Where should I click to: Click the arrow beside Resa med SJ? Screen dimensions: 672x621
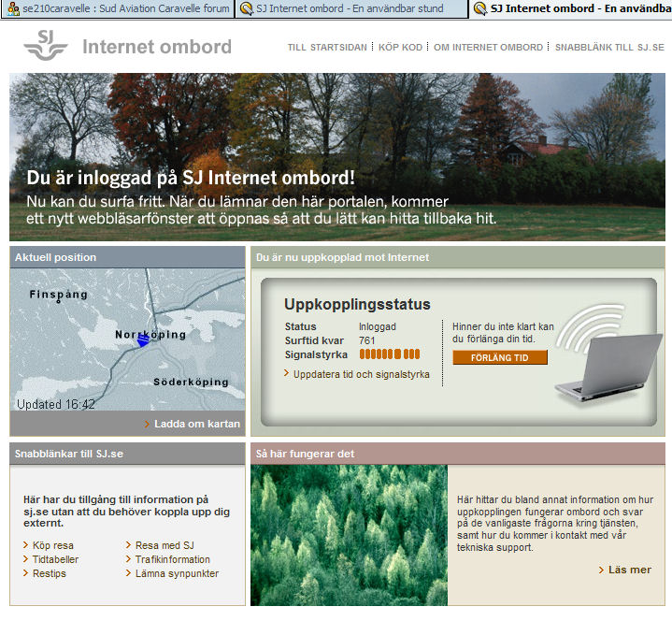[x=128, y=544]
